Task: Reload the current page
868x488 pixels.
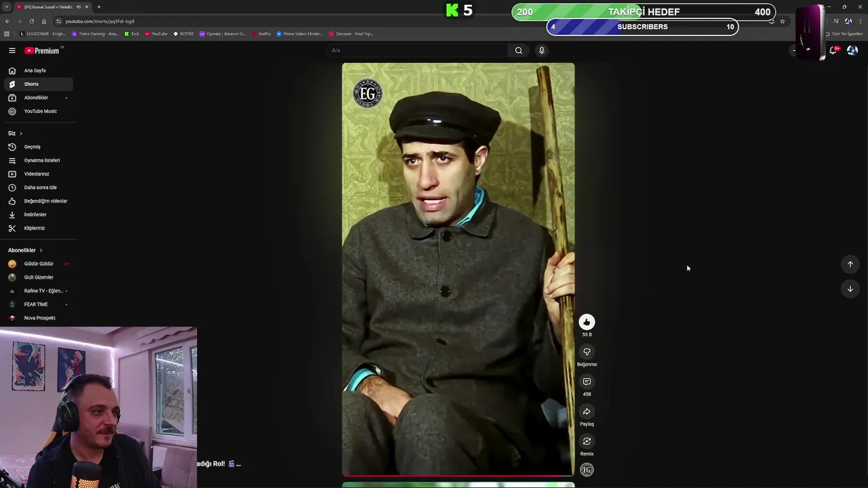Action: tap(31, 21)
